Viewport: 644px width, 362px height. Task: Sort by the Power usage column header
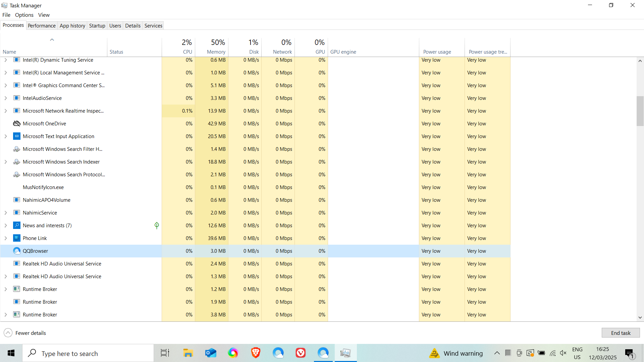coord(442,47)
